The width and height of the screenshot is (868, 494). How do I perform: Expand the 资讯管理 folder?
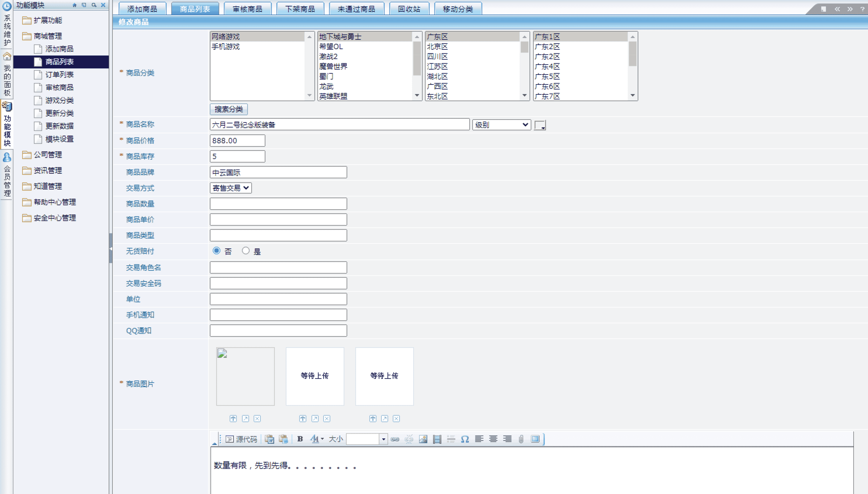(42, 170)
